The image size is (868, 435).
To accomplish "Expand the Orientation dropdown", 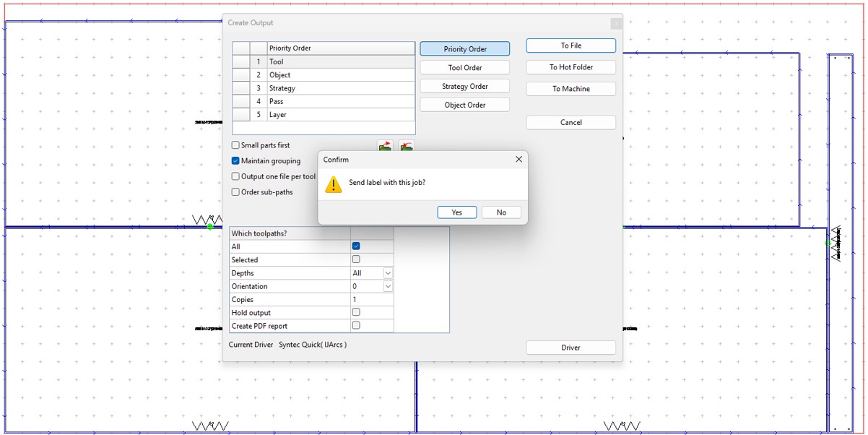I will [x=388, y=287].
